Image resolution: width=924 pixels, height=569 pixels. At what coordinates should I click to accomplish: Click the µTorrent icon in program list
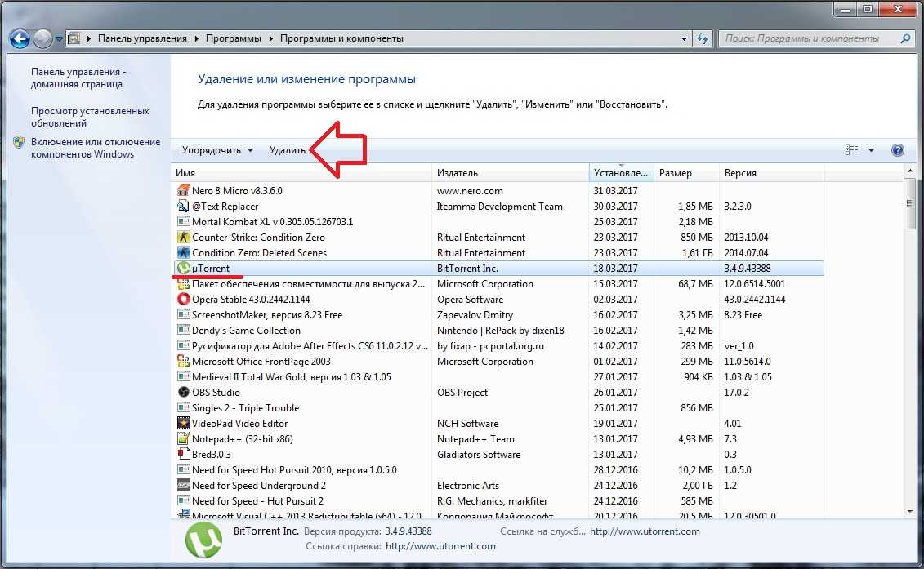183,268
